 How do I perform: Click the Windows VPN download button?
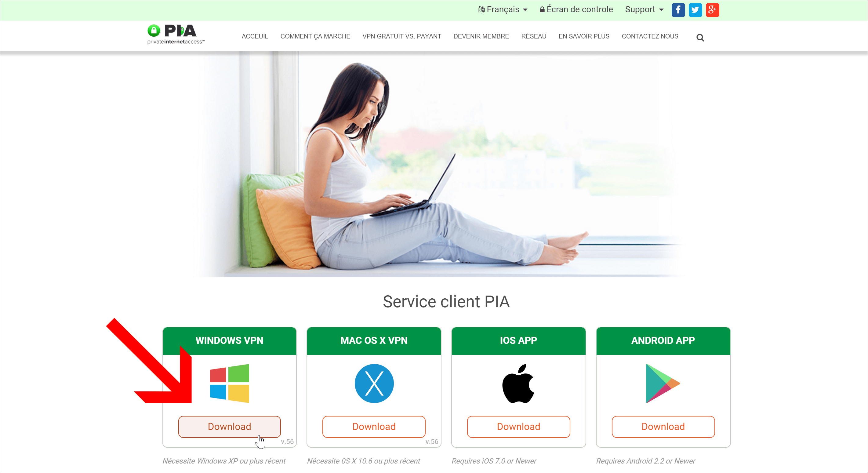coord(229,426)
